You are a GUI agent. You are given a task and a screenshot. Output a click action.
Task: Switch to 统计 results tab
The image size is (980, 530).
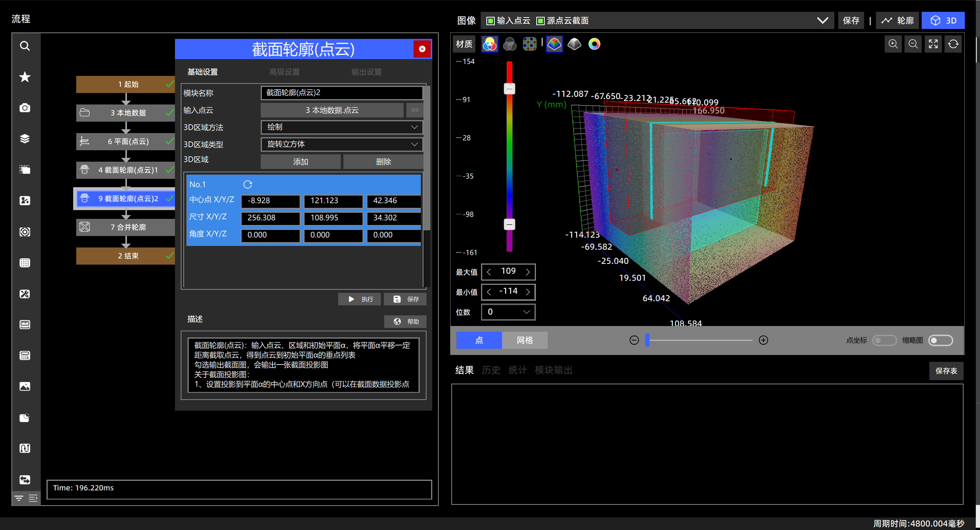517,370
